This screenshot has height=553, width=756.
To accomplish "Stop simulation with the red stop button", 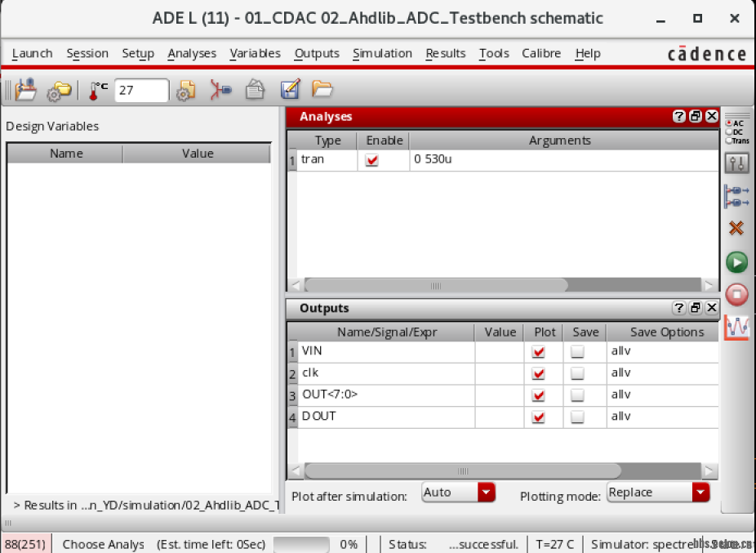I will [x=736, y=294].
